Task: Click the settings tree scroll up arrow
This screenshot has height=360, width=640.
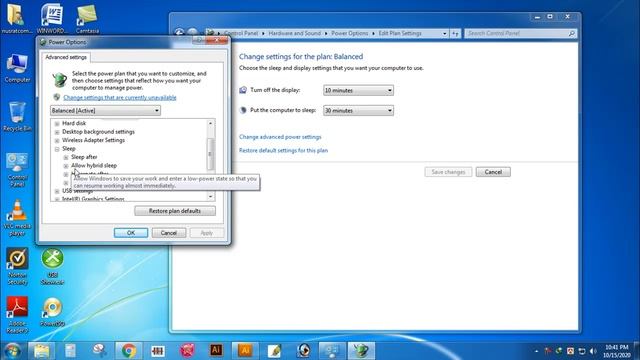Action: point(210,123)
